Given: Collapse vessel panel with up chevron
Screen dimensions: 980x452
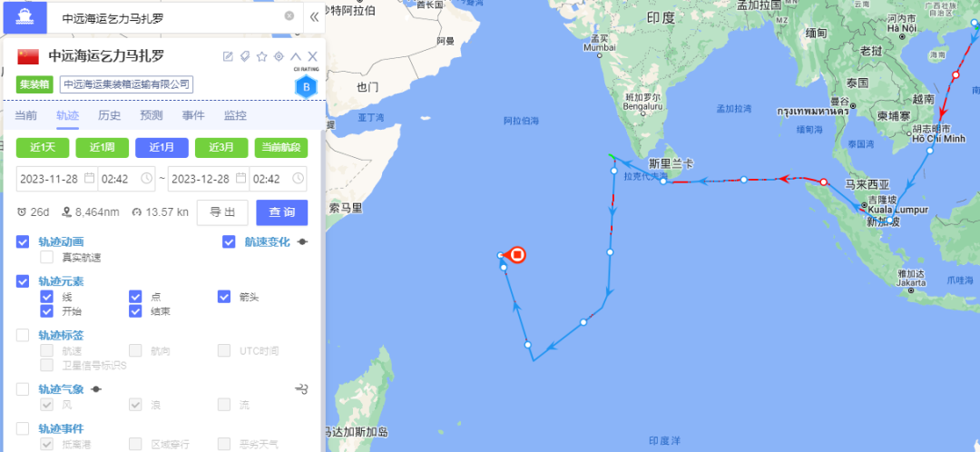Looking at the screenshot, I should pyautogui.click(x=296, y=57).
